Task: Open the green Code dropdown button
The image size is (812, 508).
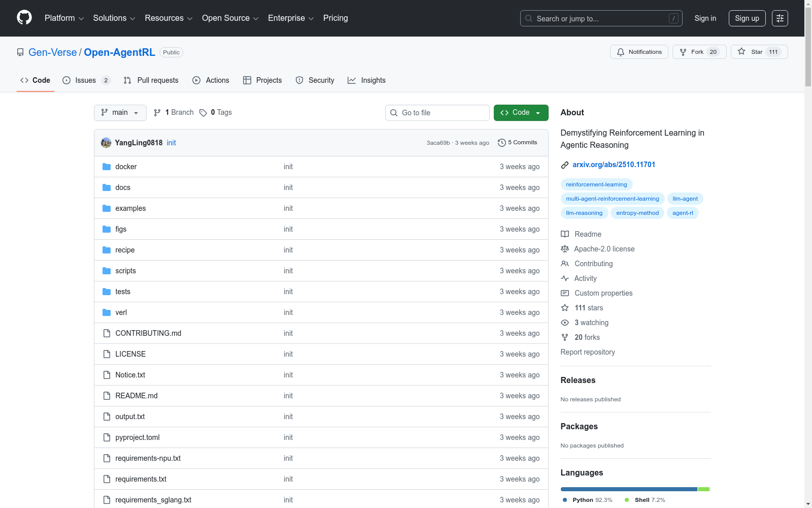Action: [521, 113]
